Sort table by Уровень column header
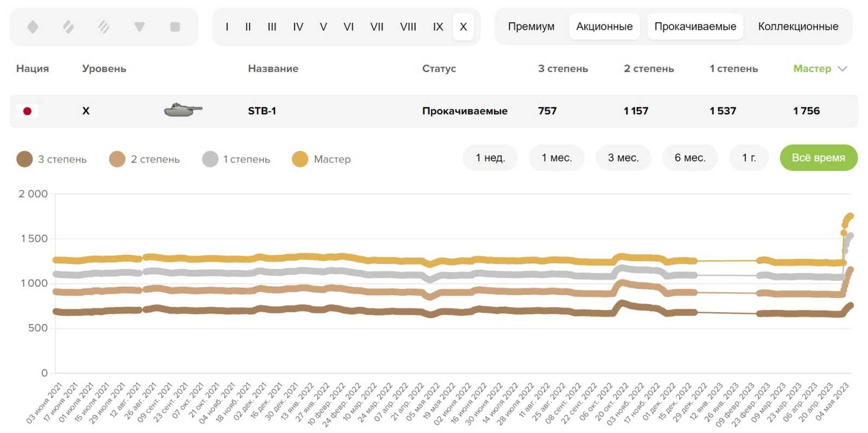This screenshot has width=868, height=433. click(x=104, y=69)
